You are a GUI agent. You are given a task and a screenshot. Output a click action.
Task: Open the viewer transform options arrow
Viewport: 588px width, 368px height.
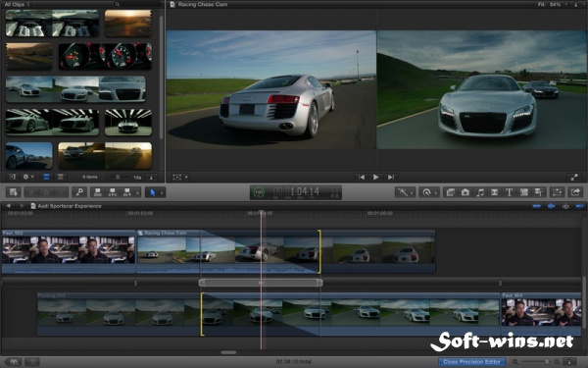pos(186,177)
